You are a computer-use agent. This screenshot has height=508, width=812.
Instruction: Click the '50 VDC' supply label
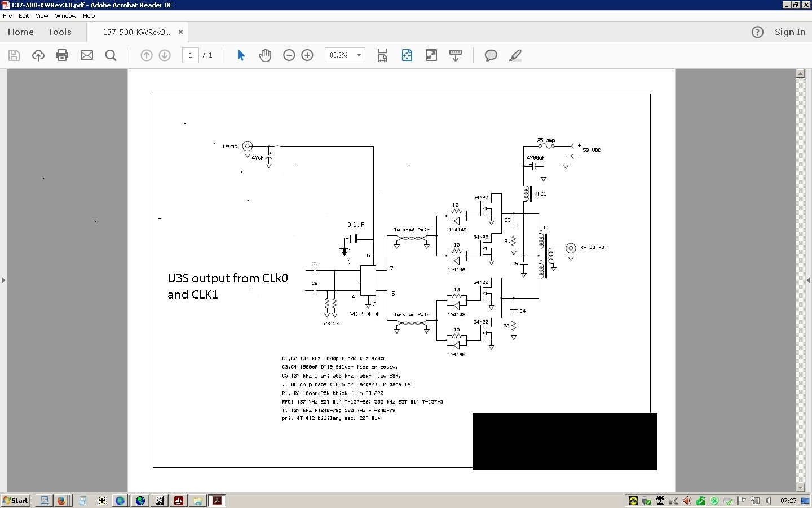point(592,150)
